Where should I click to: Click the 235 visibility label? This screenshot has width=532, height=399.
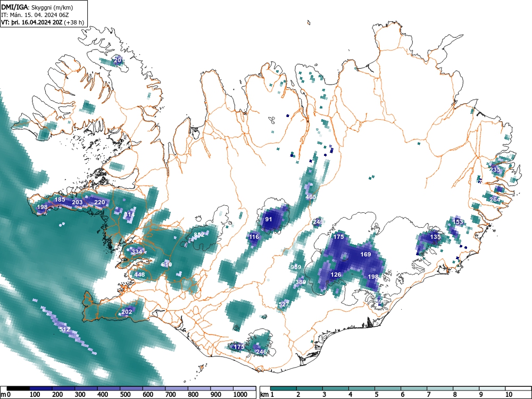[x=495, y=170]
